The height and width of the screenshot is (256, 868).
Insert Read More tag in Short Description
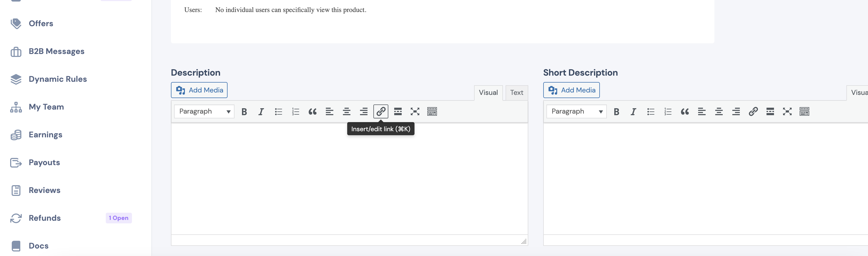coord(770,112)
